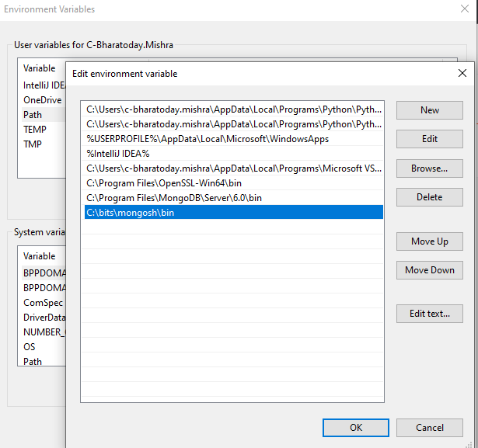Cancel the Edit environment variable dialog
Viewport: 478px width, 448px height.
pos(430,428)
